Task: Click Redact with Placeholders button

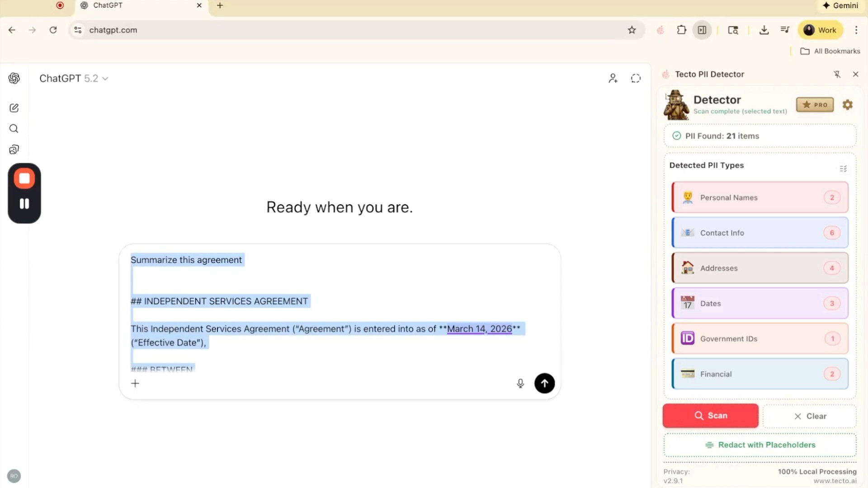Action: (x=760, y=445)
